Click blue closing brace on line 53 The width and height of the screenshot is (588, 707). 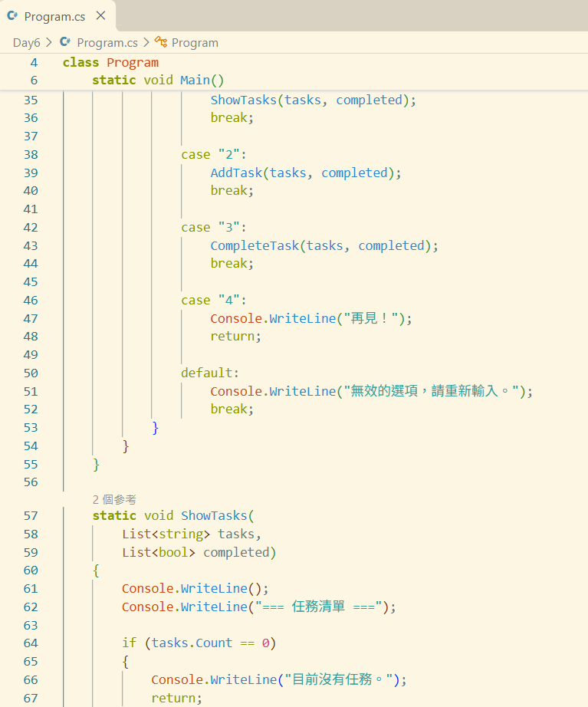[155, 427]
